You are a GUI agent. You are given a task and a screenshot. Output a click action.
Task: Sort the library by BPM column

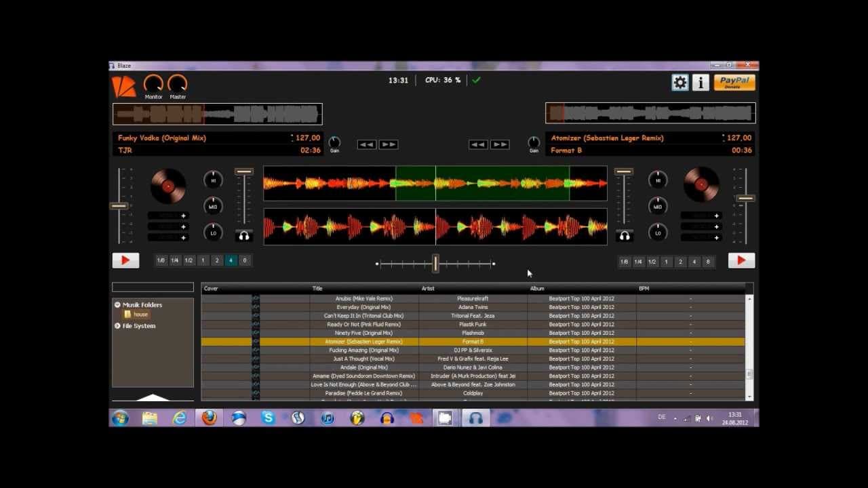[644, 289]
